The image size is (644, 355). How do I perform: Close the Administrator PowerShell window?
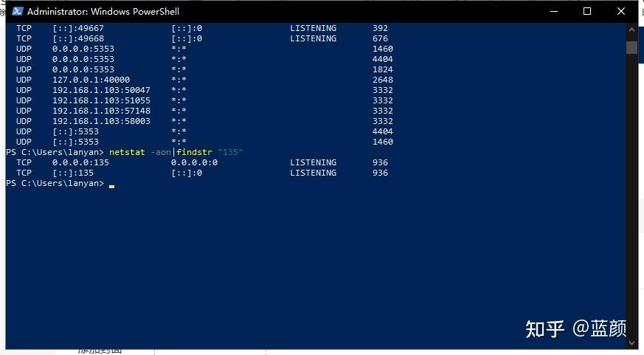[x=620, y=11]
